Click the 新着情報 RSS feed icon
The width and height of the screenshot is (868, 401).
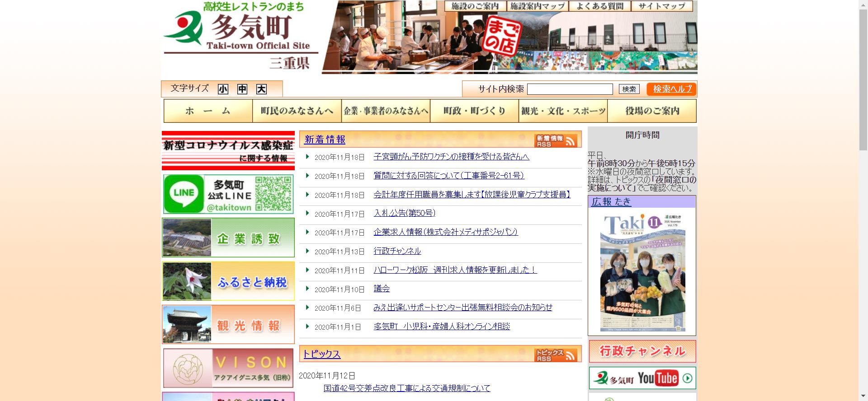(x=556, y=140)
